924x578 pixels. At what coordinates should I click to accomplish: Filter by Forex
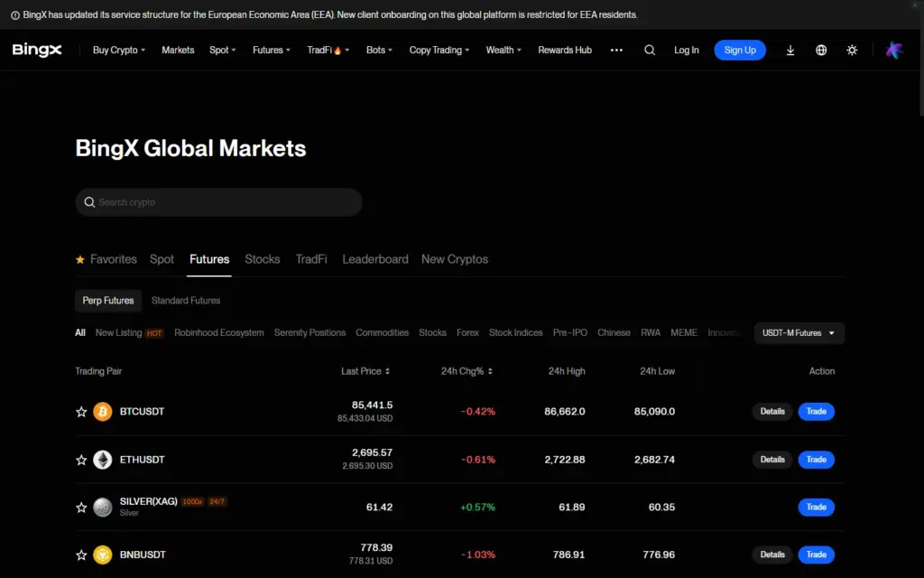pos(467,333)
